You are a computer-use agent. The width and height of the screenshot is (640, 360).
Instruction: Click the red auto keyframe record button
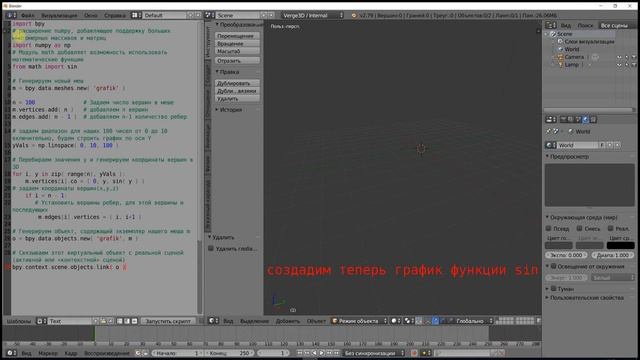point(413,353)
